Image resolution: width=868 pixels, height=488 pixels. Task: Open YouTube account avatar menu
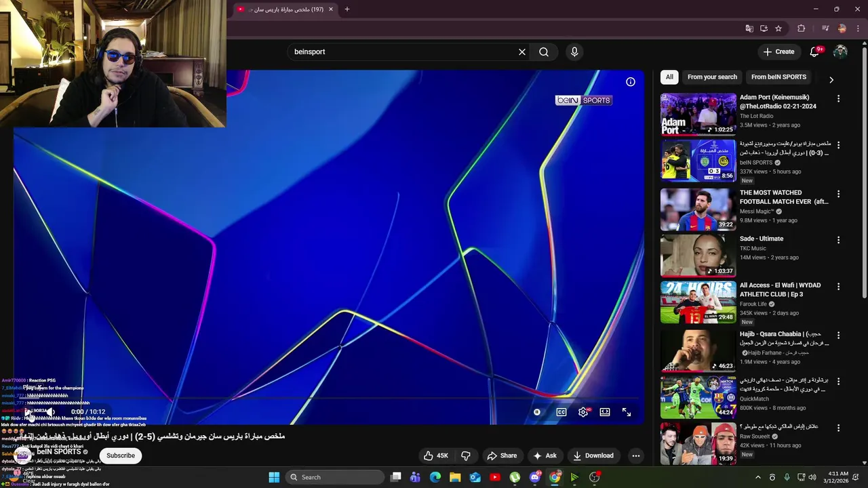pyautogui.click(x=840, y=52)
